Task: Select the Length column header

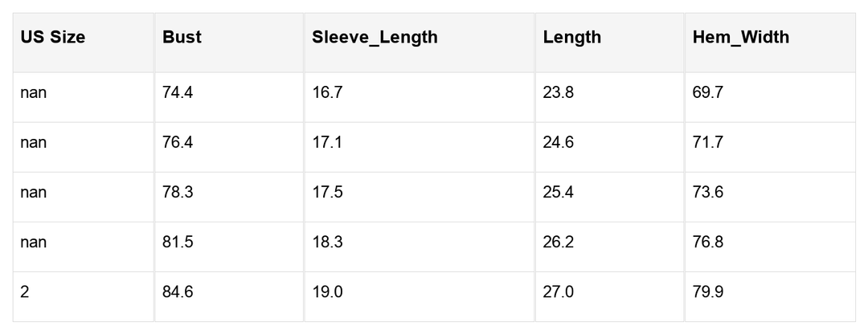Action: click(571, 37)
